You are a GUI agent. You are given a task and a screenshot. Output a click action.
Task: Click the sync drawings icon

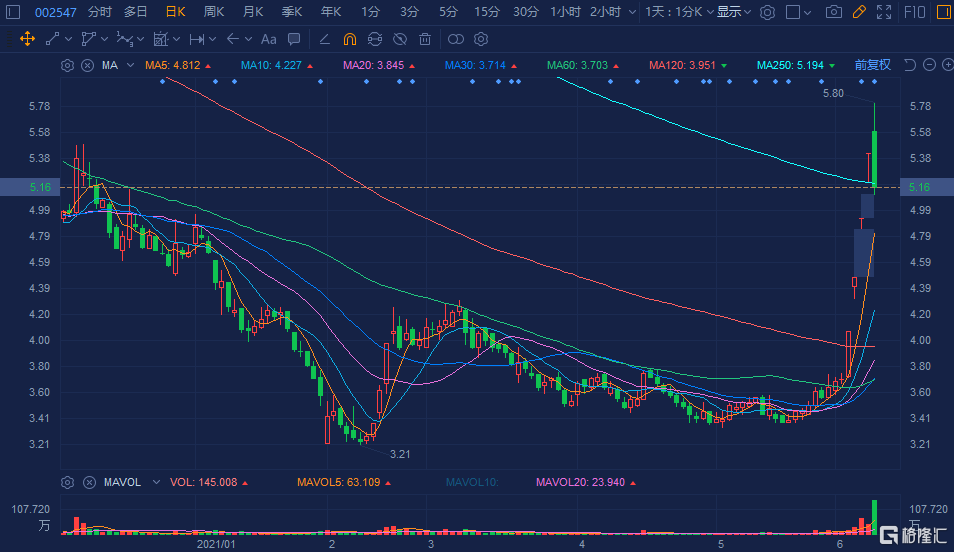click(x=375, y=40)
